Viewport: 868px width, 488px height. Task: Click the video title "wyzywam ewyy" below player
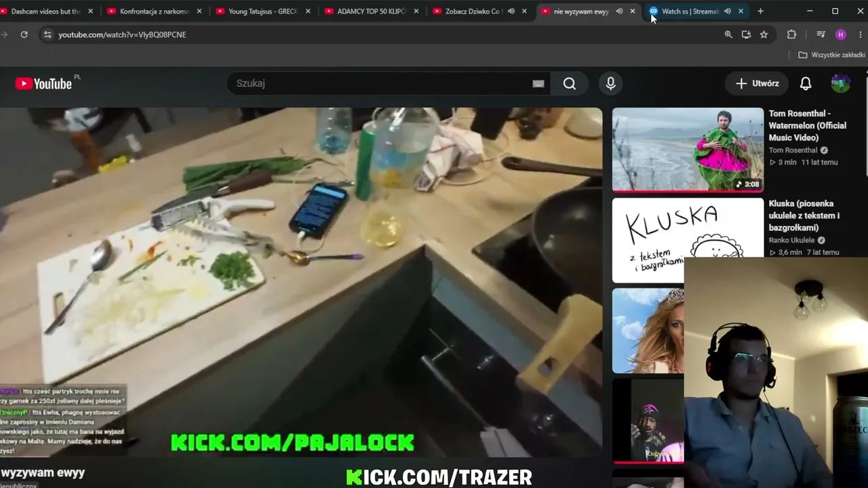pyautogui.click(x=43, y=472)
